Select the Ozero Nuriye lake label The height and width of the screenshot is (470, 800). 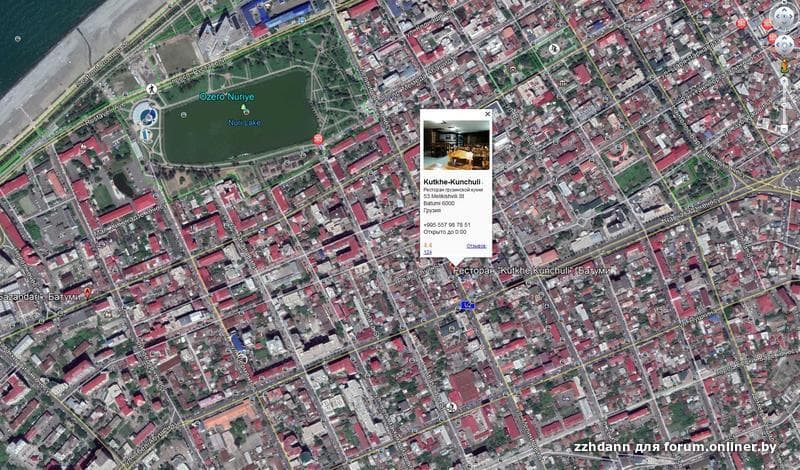click(227, 96)
